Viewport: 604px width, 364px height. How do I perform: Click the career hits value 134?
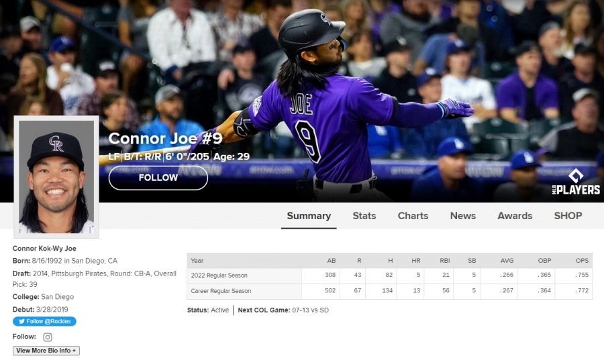click(x=387, y=290)
